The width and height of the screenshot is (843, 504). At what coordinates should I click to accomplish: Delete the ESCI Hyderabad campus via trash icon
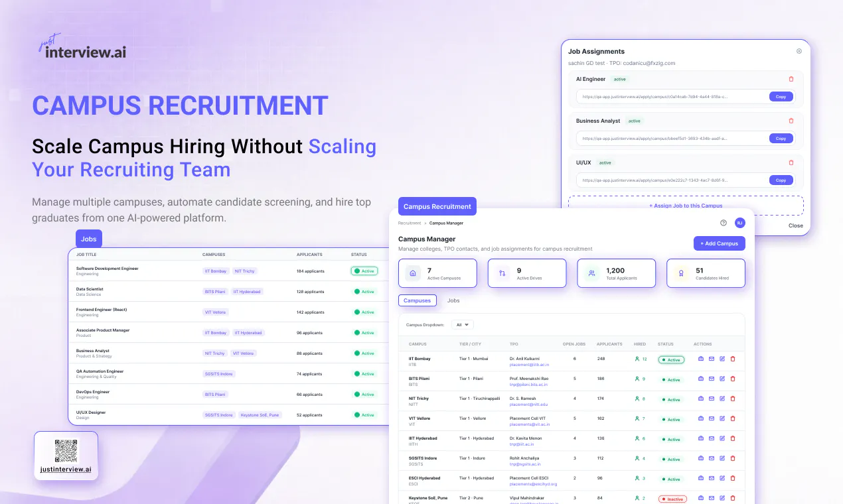click(x=733, y=478)
